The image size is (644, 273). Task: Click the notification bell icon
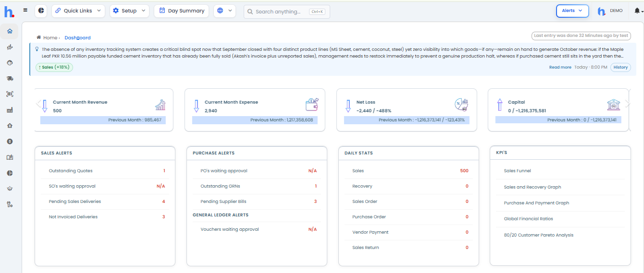pyautogui.click(x=637, y=11)
